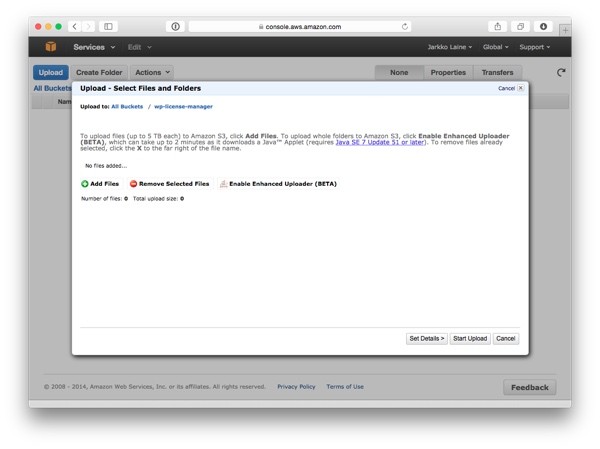Screen dimensions: 600x449
Task: Open the Edit dropdown in navbar
Action: click(140, 47)
